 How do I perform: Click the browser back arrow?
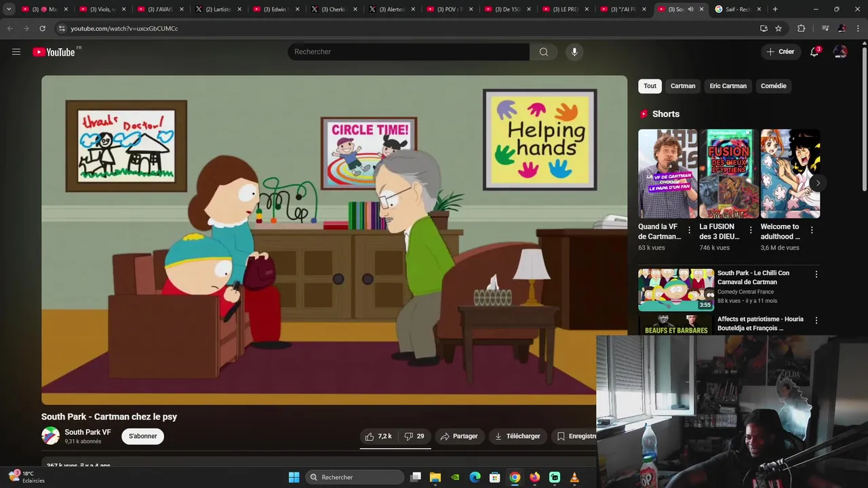click(x=9, y=28)
